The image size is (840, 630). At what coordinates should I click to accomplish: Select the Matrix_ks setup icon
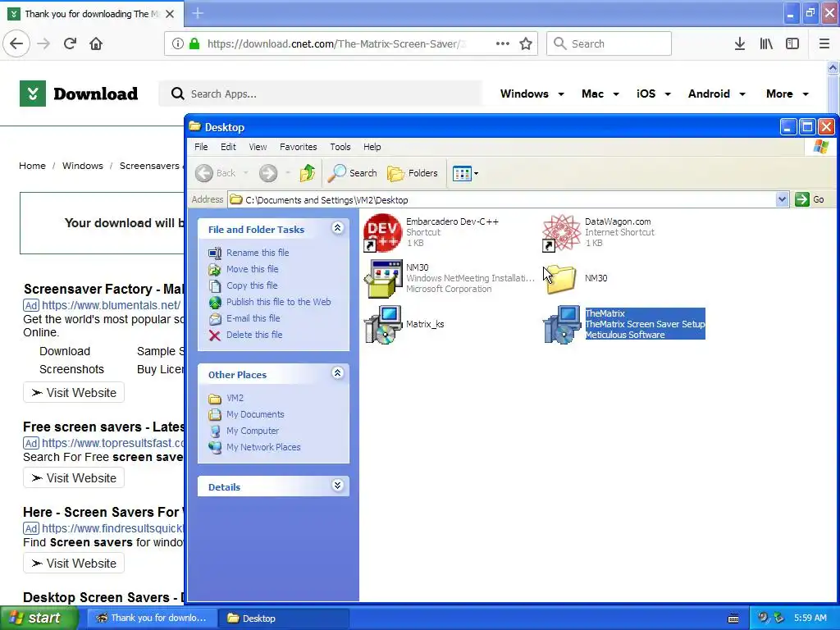(383, 324)
